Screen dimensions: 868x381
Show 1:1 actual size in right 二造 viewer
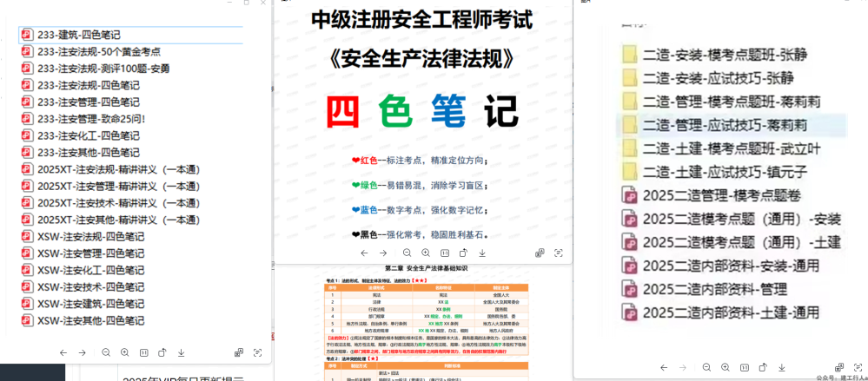(745, 367)
